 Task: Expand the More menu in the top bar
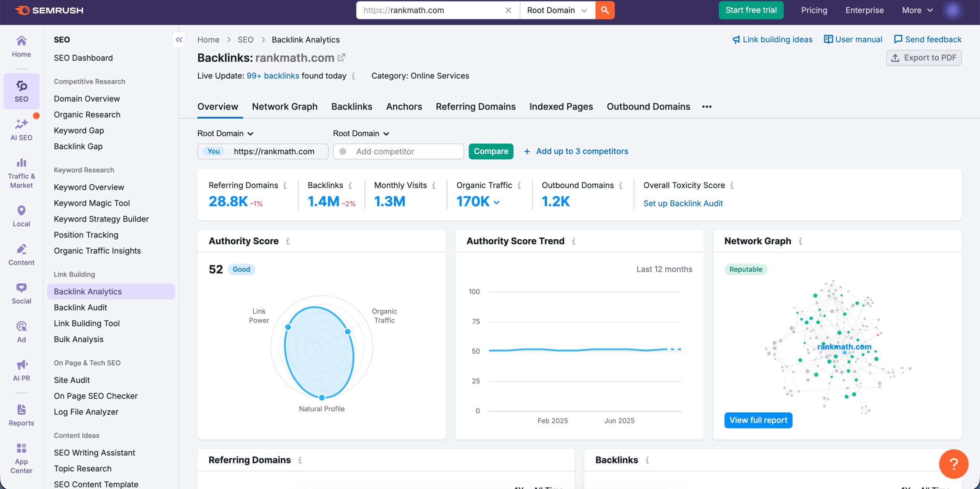pyautogui.click(x=916, y=10)
